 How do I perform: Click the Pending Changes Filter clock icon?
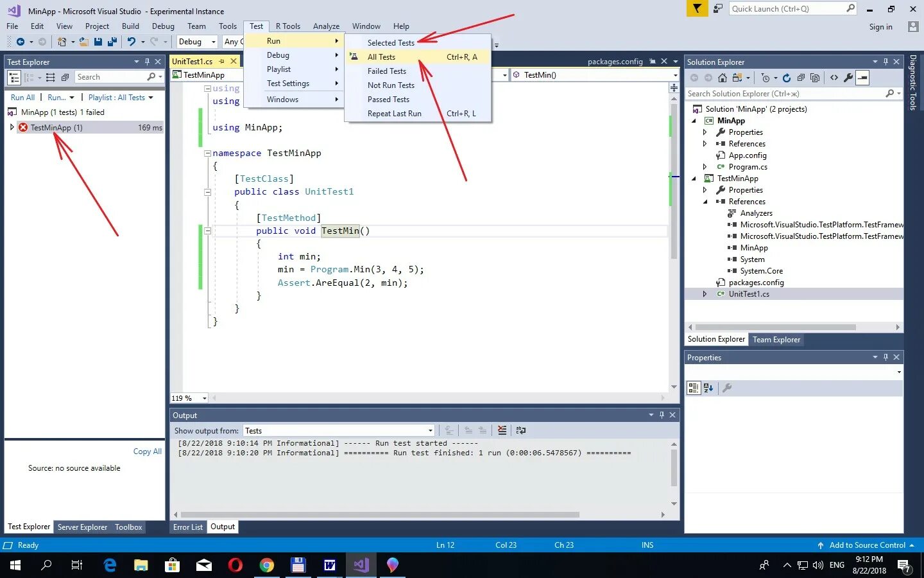click(765, 78)
